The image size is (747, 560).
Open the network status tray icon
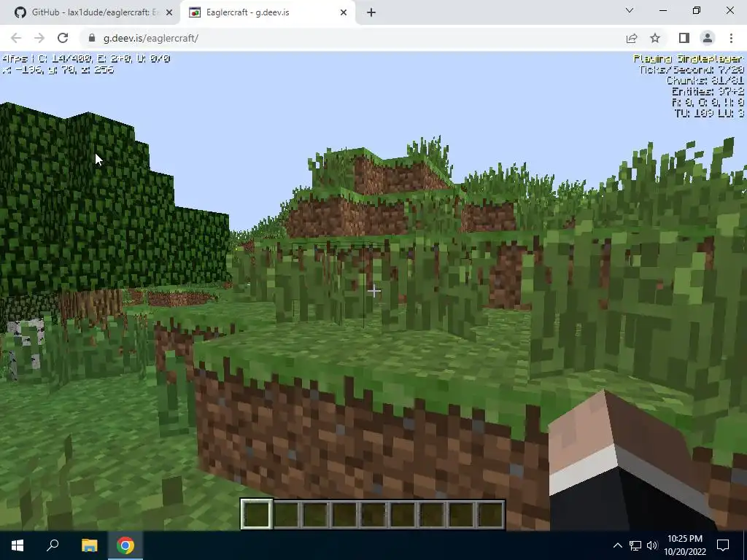click(635, 545)
